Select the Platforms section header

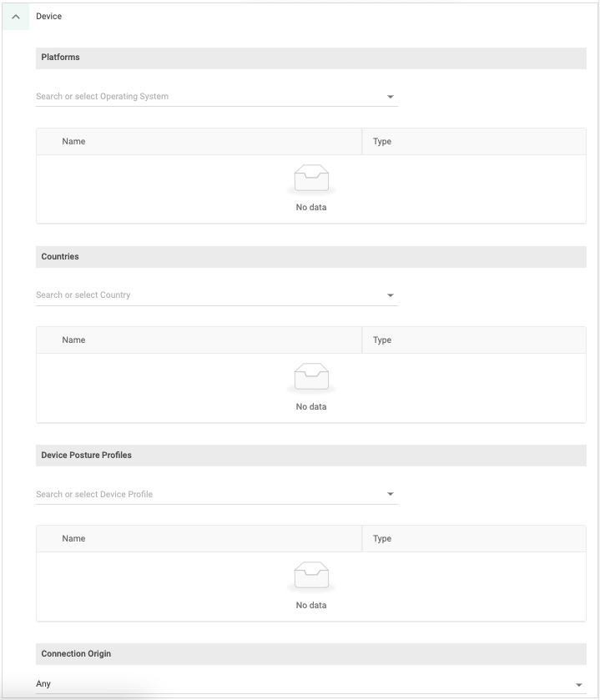(311, 58)
